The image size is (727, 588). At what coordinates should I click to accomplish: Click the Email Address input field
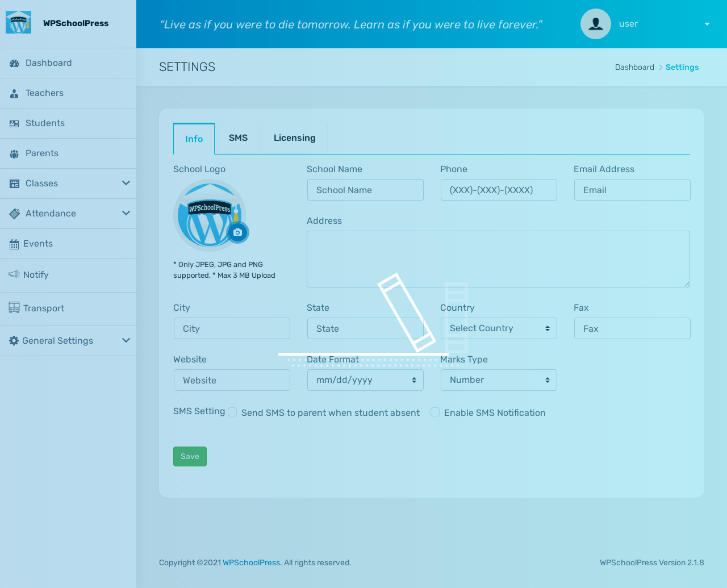[632, 190]
